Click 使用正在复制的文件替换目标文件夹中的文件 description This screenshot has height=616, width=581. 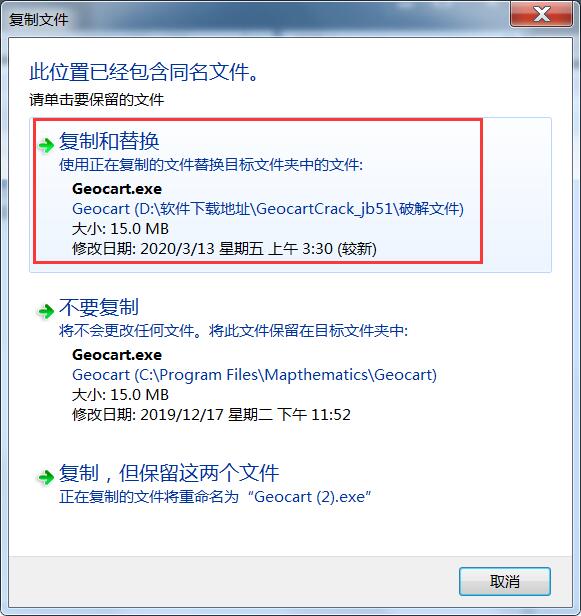(211, 165)
